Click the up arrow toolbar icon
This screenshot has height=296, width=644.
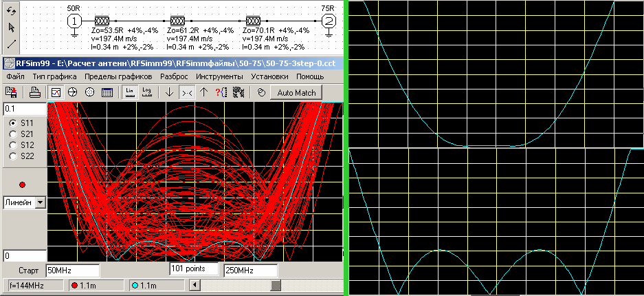pyautogui.click(x=203, y=92)
